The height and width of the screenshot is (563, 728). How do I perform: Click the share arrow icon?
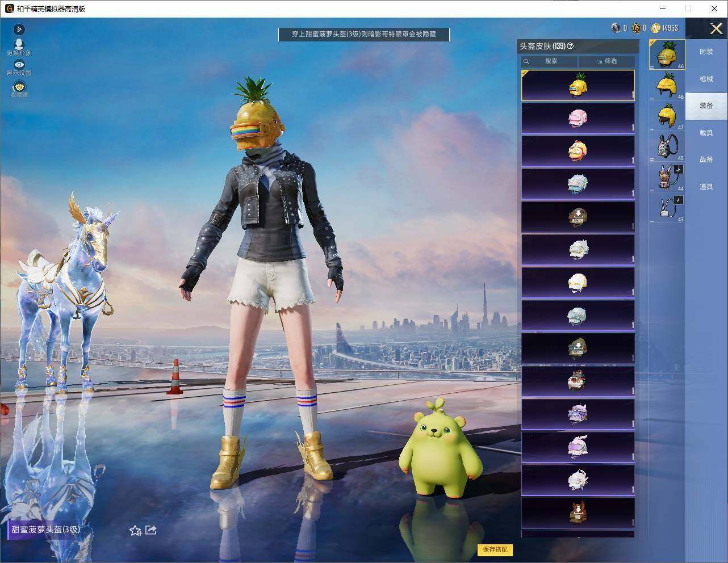[x=151, y=530]
